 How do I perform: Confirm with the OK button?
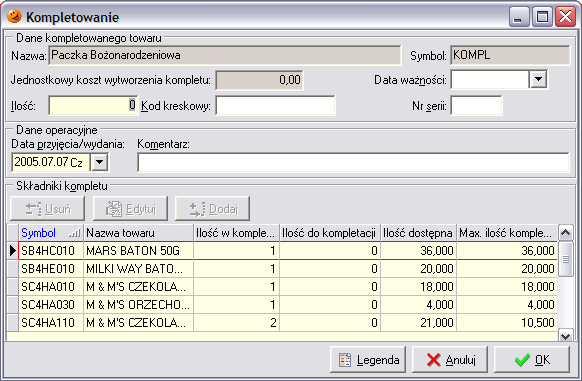[x=532, y=359]
